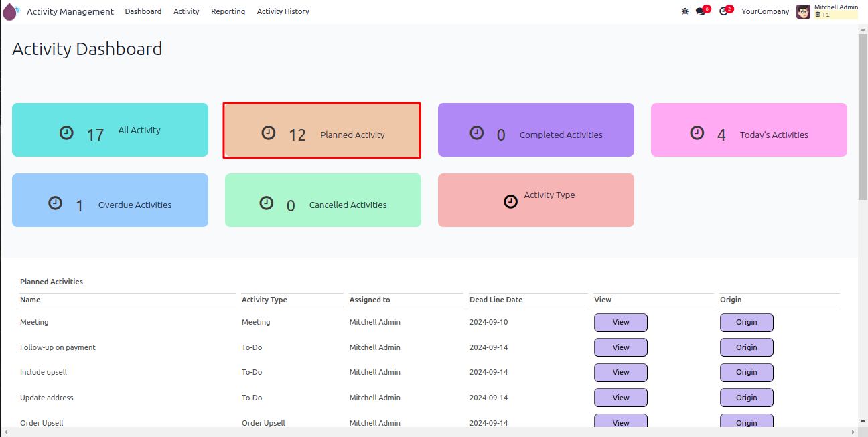Click Origin button for Follow-up on payment
This screenshot has width=868, height=437.
coord(746,347)
